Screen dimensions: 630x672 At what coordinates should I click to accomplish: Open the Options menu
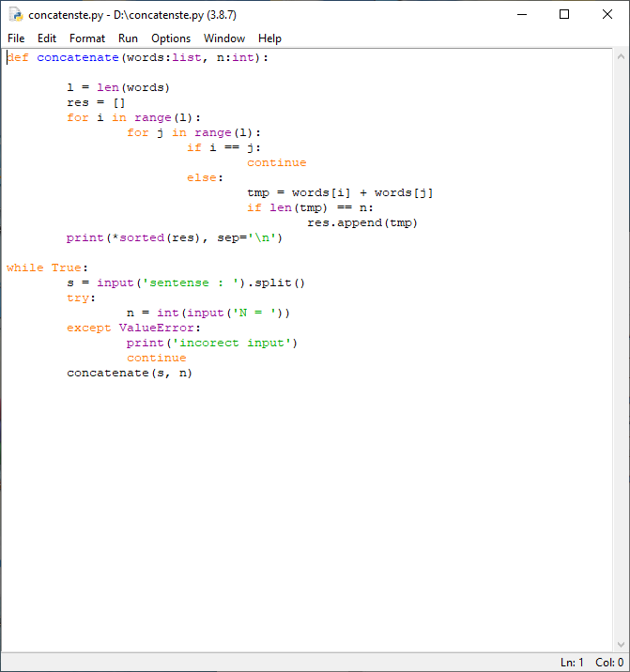(171, 38)
